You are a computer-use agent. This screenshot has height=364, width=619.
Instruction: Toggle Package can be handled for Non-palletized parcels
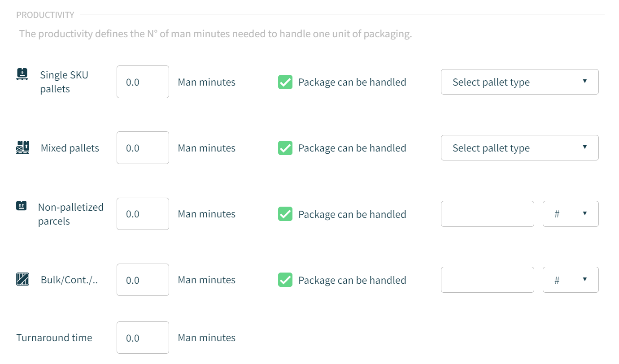click(285, 214)
